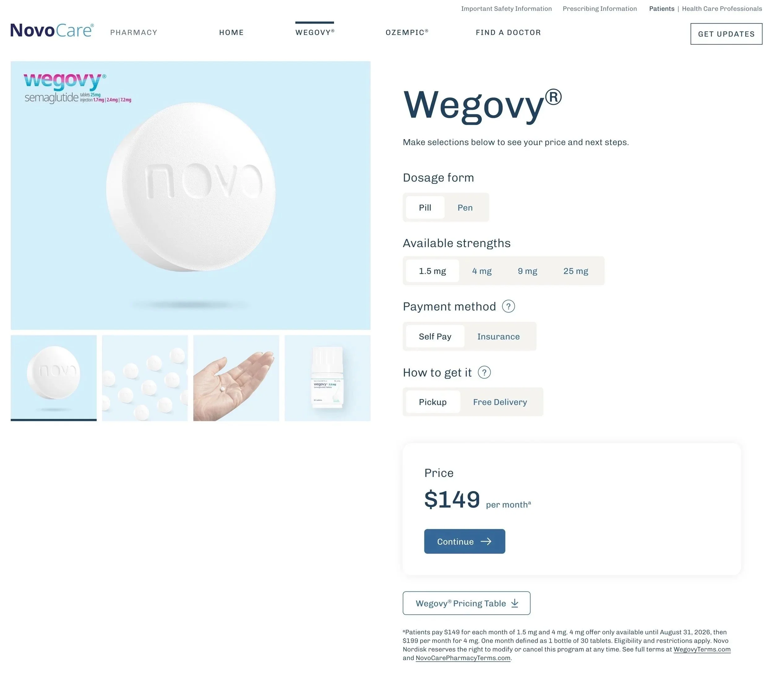Viewport: 764px width, 700px height.
Task: Click the download arrow on Pricing Table
Action: pos(515,603)
